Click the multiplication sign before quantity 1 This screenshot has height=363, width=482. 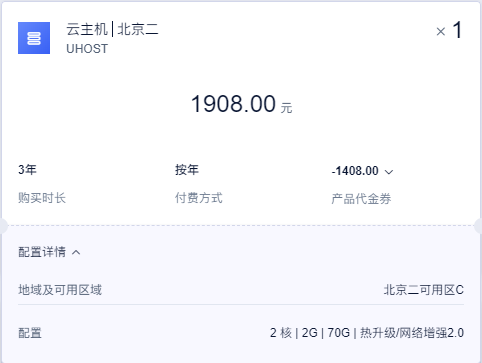pos(441,32)
